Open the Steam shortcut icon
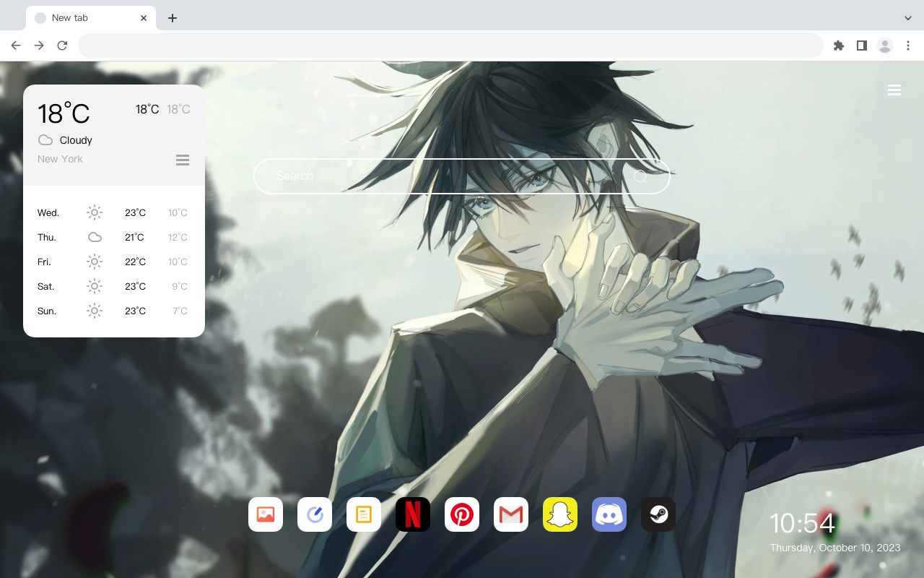Image resolution: width=924 pixels, height=578 pixels. pos(658,514)
